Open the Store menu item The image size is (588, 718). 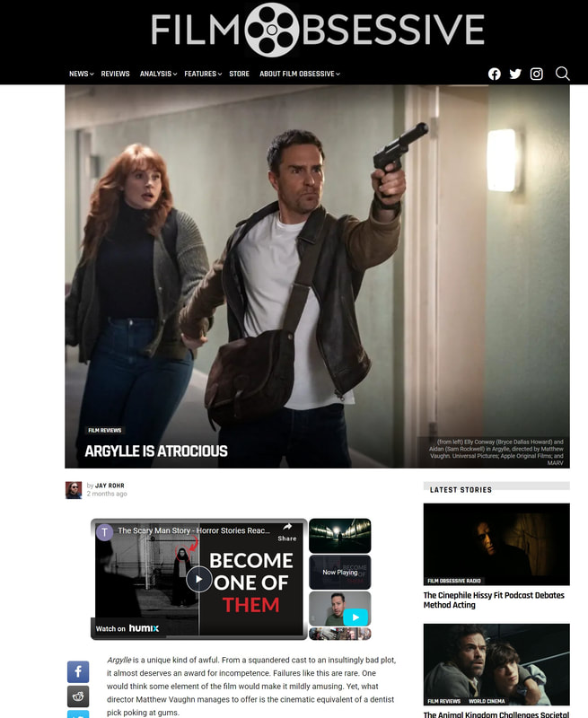click(x=239, y=74)
